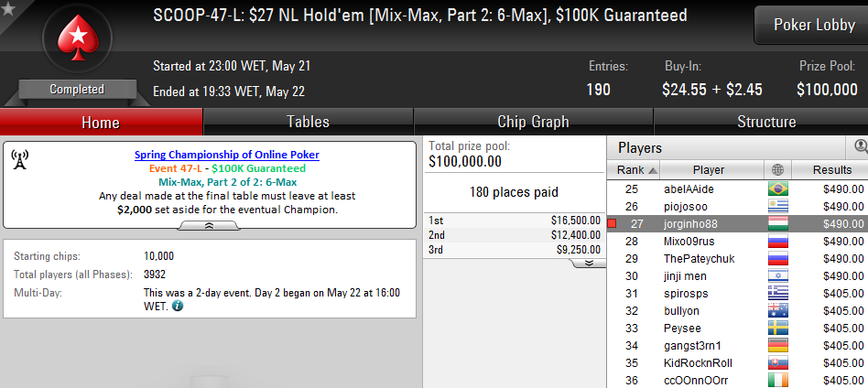Viewport: 868px width, 388px height.
Task: Click the Total players value 3932
Action: 155,274
